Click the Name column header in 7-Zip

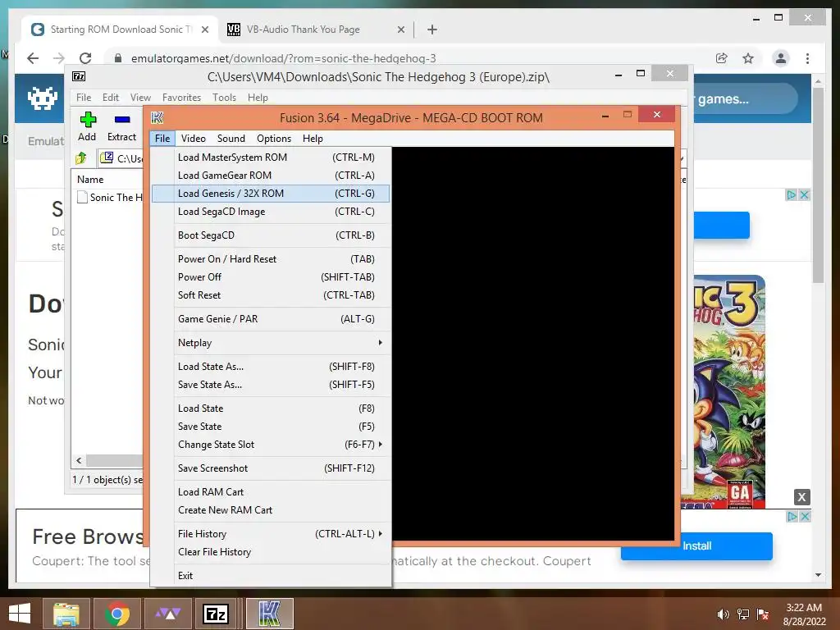(x=90, y=180)
